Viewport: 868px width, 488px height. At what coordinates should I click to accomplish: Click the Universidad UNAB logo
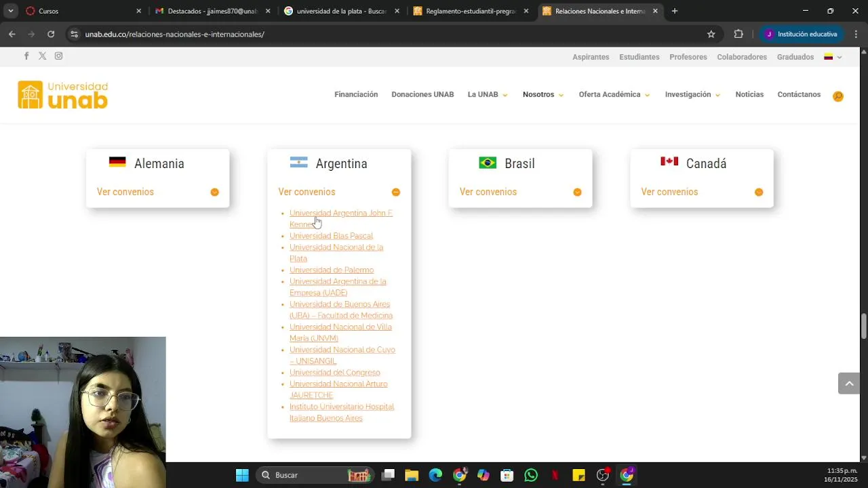coord(63,95)
